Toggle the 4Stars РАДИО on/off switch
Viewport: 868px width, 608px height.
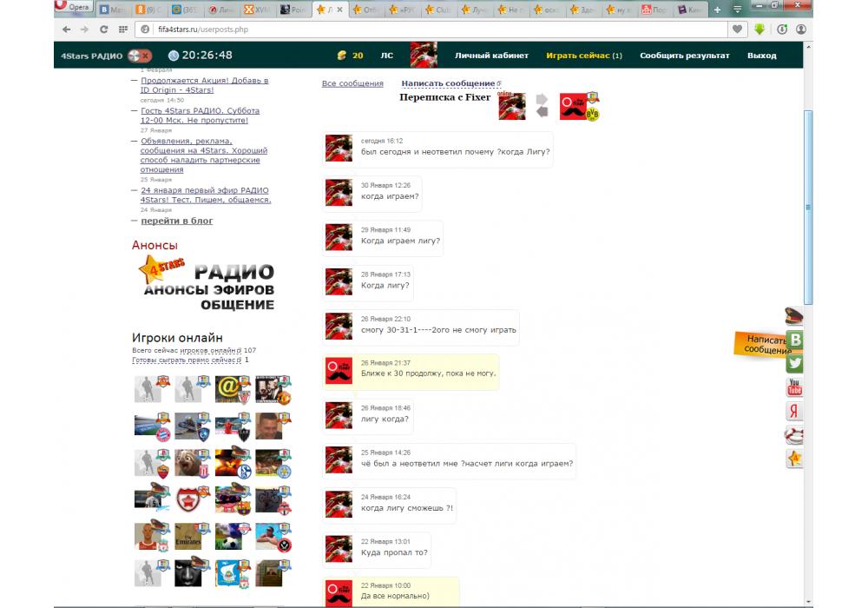139,56
